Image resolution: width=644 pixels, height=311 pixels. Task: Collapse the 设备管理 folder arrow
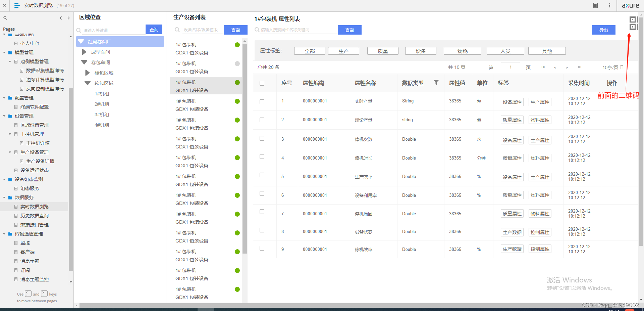coord(4,116)
